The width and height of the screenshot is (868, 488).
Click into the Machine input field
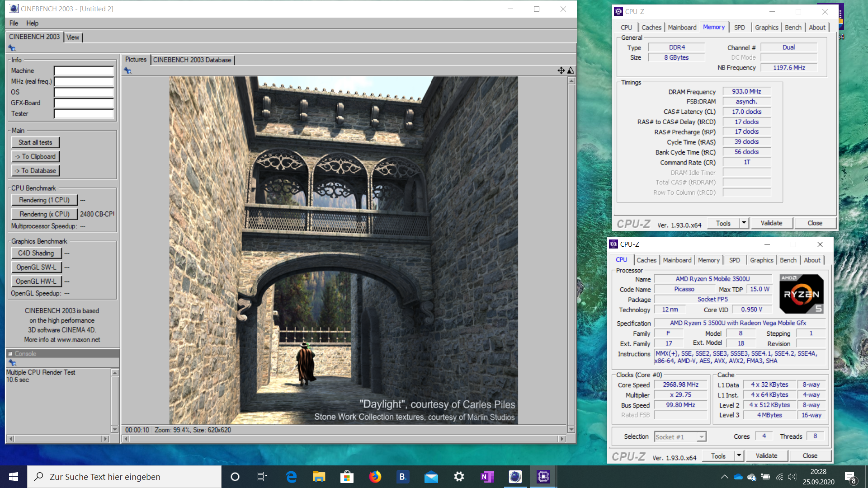(84, 71)
